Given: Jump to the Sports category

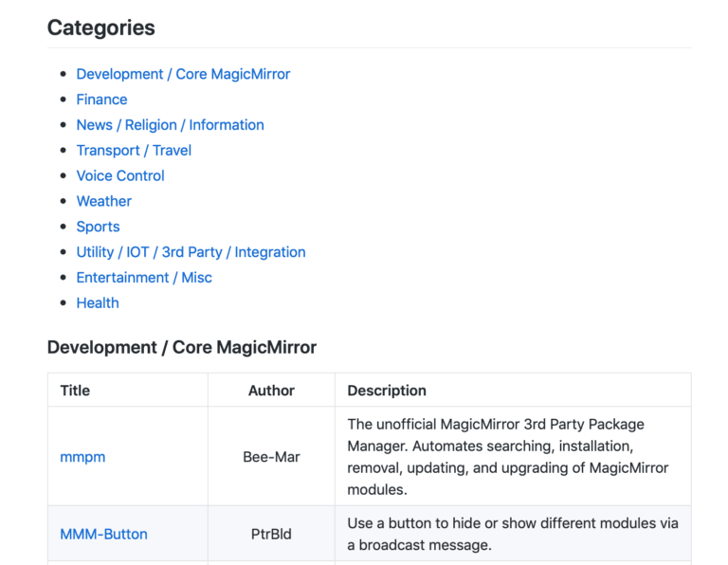Looking at the screenshot, I should pyautogui.click(x=98, y=227).
